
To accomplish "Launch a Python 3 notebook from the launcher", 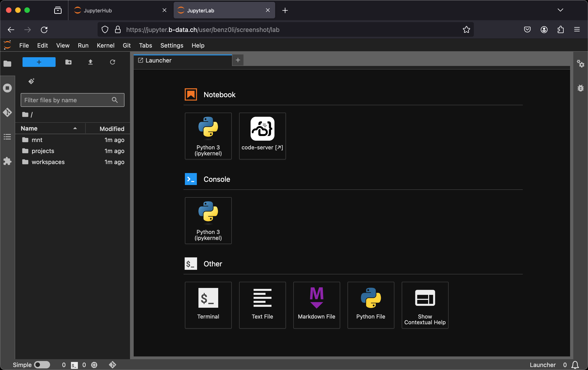I will [x=208, y=136].
